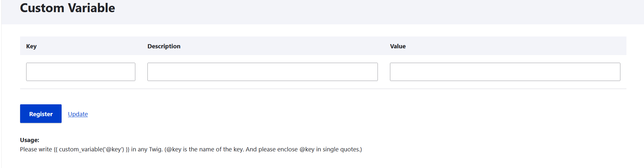
Task: Place cursor in the wide box under Description
Action: coord(262,72)
